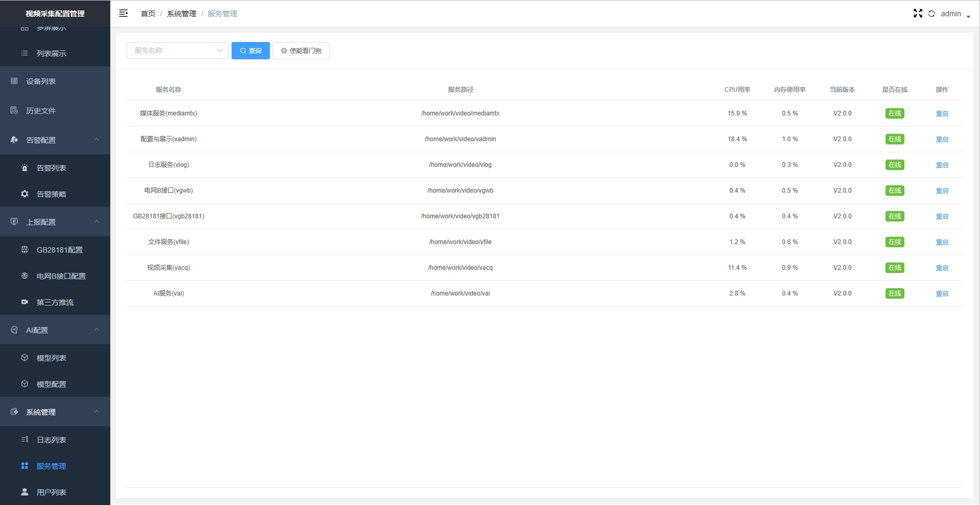The image size is (980, 505).
Task: Click the blue query button
Action: pyautogui.click(x=251, y=51)
